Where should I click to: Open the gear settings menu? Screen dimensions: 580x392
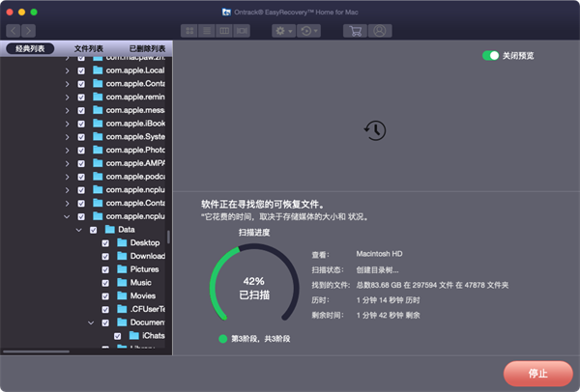283,31
